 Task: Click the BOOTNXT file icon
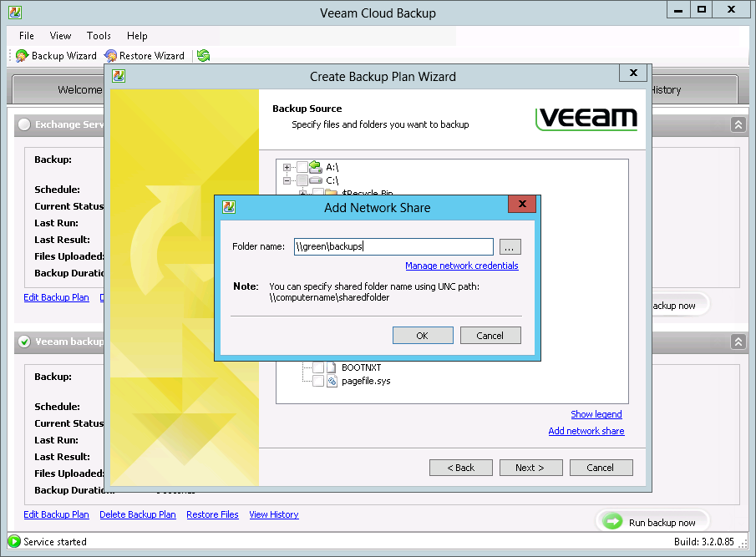coord(332,367)
